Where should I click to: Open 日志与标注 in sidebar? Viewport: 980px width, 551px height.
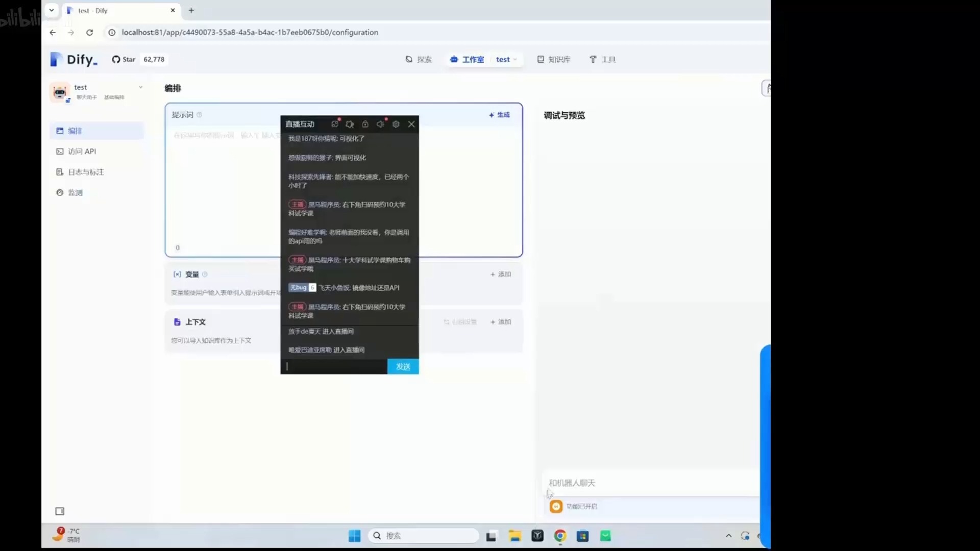click(x=85, y=172)
